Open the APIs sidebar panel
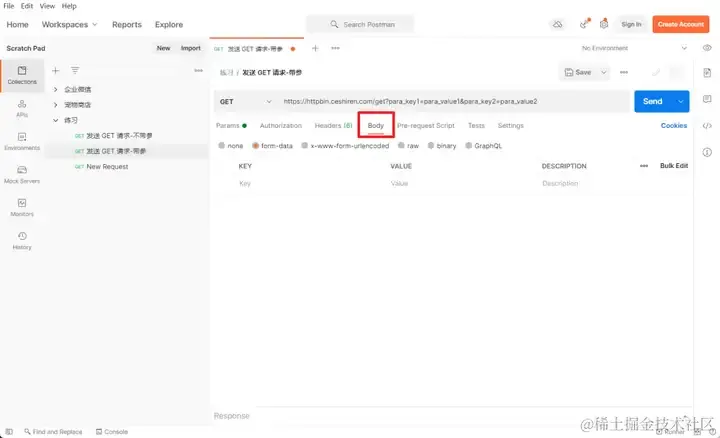720x438 pixels. tap(22, 108)
